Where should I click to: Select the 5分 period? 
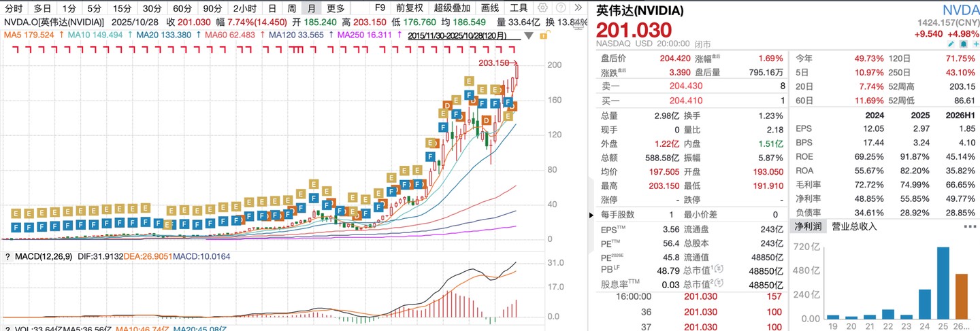tap(94, 9)
